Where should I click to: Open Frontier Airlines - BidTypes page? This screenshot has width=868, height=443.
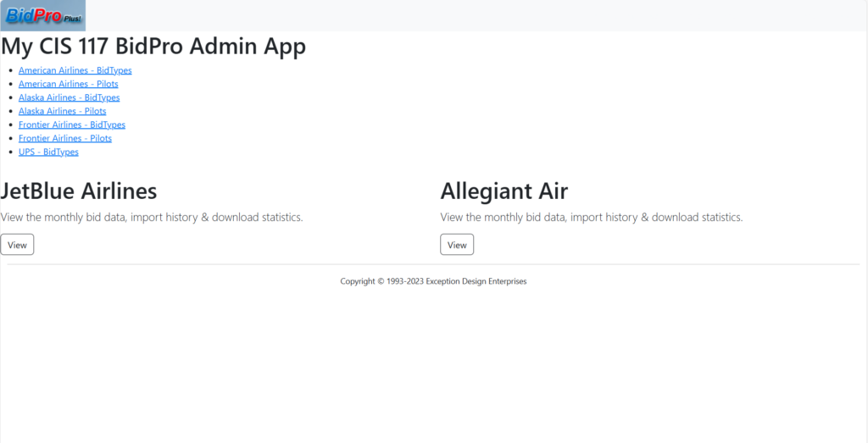pos(71,125)
